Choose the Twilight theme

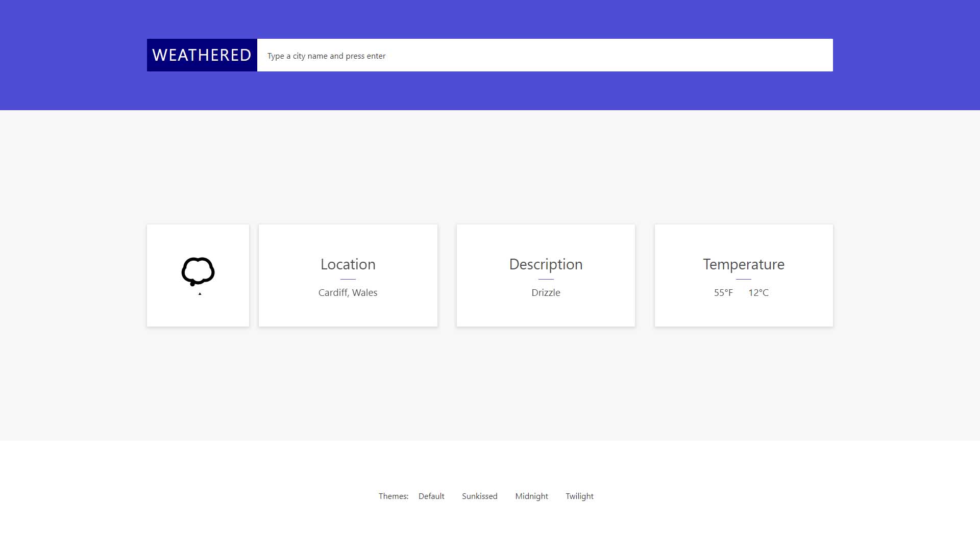pos(579,496)
